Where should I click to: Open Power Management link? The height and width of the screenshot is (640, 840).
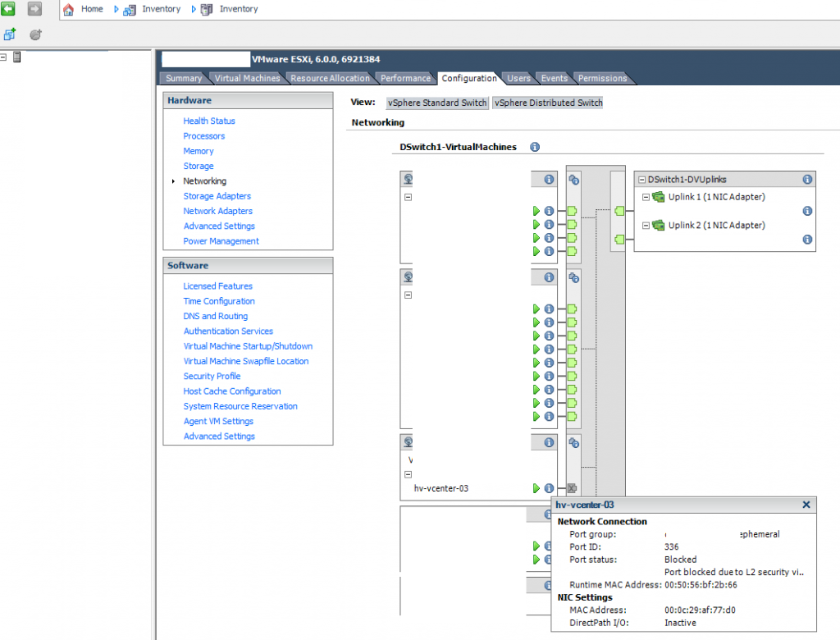click(x=221, y=241)
